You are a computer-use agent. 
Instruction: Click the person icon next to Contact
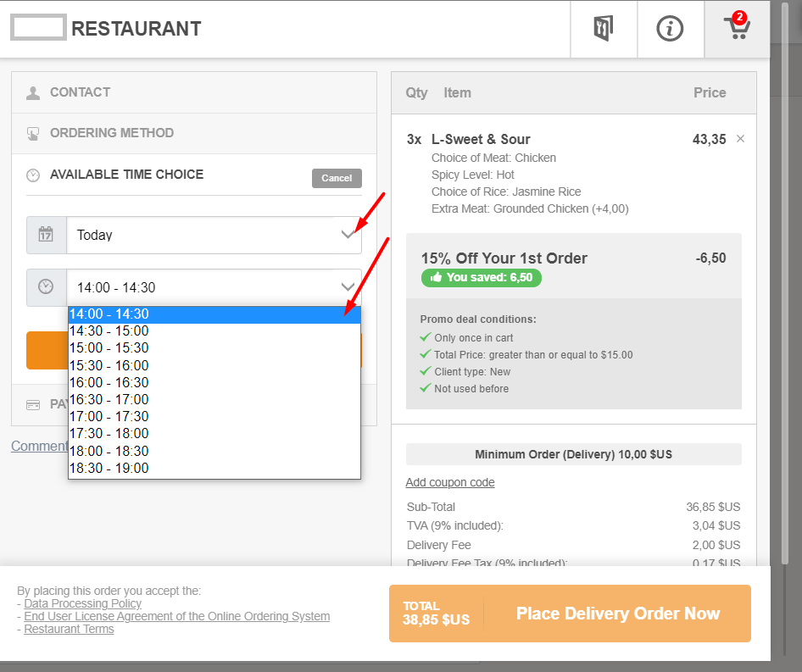[33, 92]
